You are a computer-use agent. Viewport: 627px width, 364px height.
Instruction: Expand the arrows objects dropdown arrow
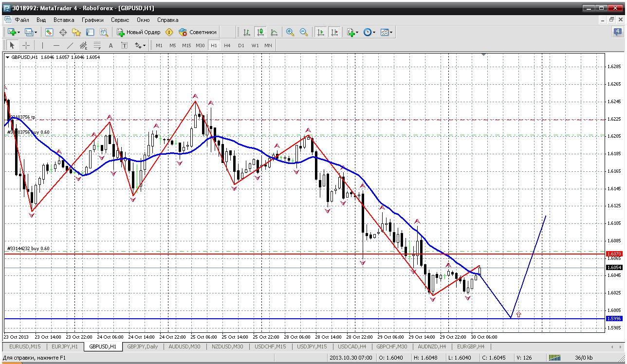tap(145, 46)
